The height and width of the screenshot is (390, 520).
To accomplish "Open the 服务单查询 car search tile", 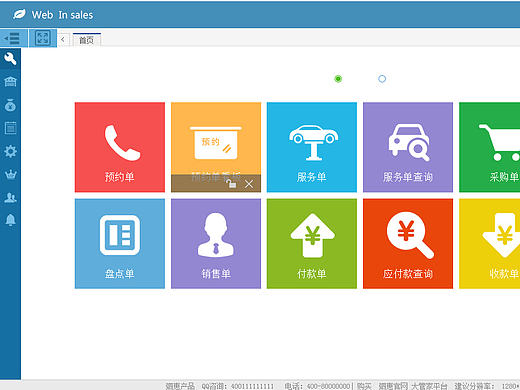I will pyautogui.click(x=408, y=147).
